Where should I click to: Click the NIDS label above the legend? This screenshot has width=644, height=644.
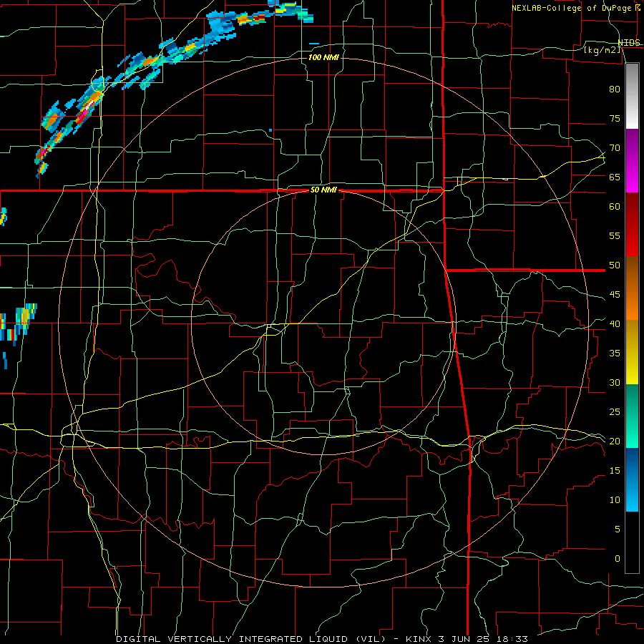click(x=629, y=43)
